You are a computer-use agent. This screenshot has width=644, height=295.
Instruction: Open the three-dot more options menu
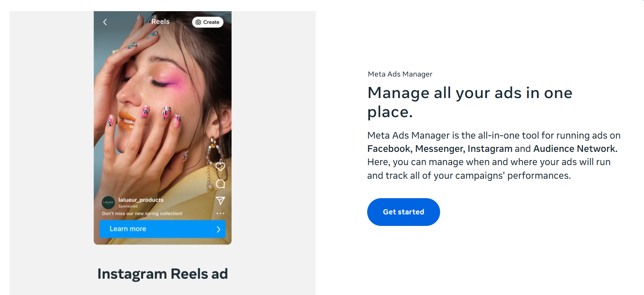point(220,213)
